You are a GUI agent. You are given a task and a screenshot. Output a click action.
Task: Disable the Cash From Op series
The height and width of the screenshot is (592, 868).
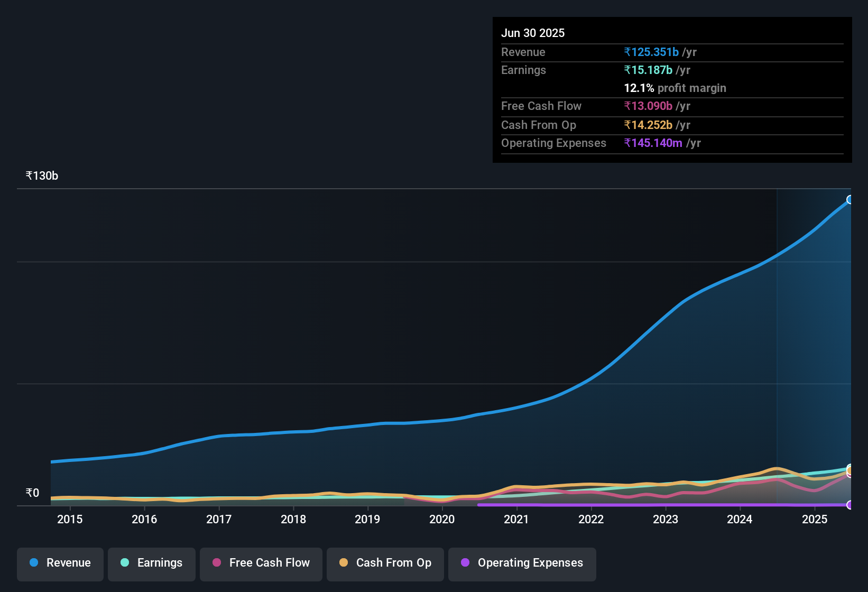385,563
